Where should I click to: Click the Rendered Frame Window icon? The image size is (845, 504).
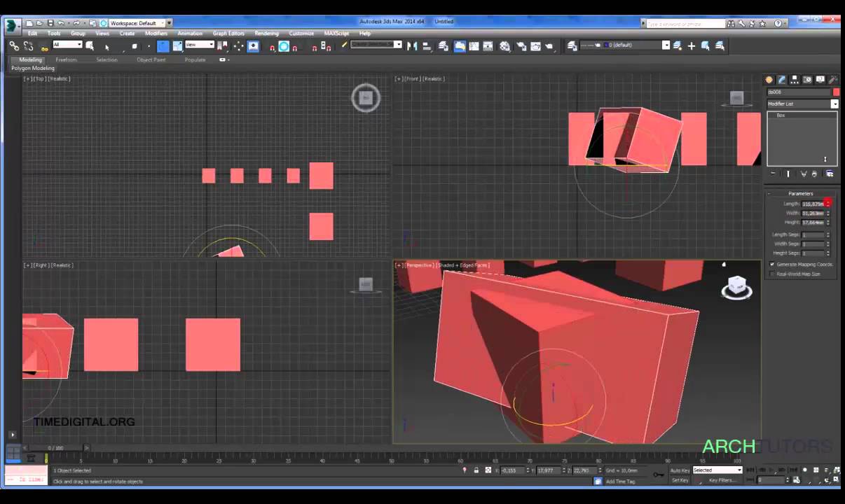535,46
